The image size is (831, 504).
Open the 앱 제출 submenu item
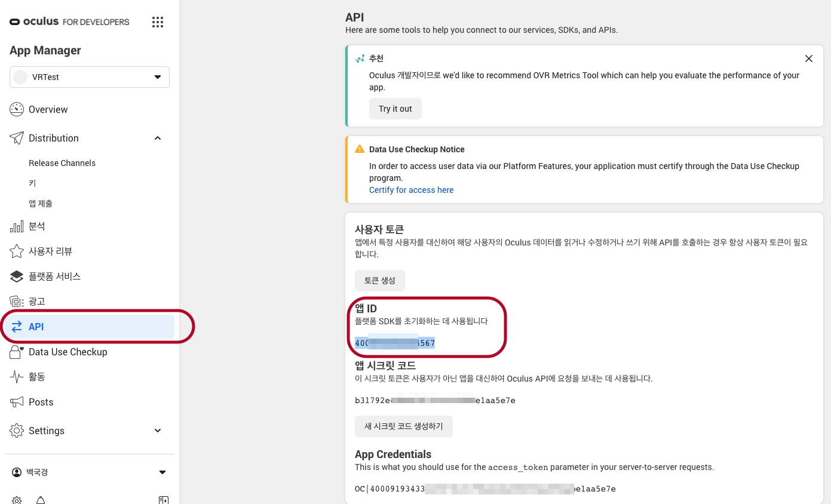[x=41, y=204]
